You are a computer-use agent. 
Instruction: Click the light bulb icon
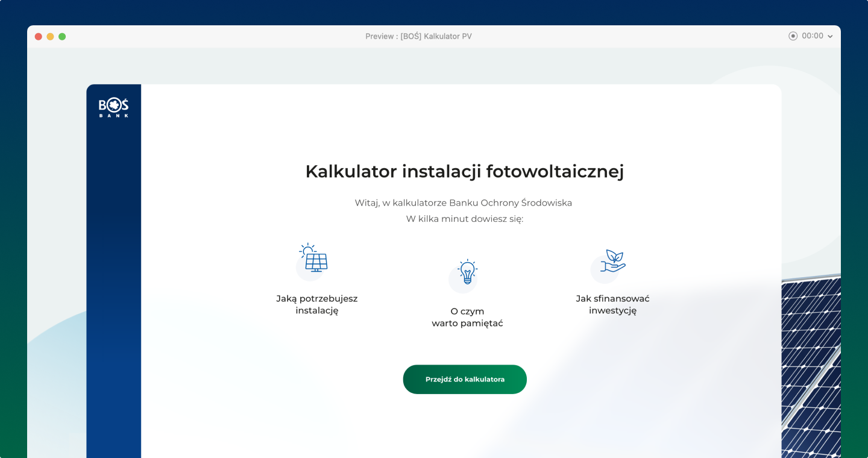click(x=467, y=272)
